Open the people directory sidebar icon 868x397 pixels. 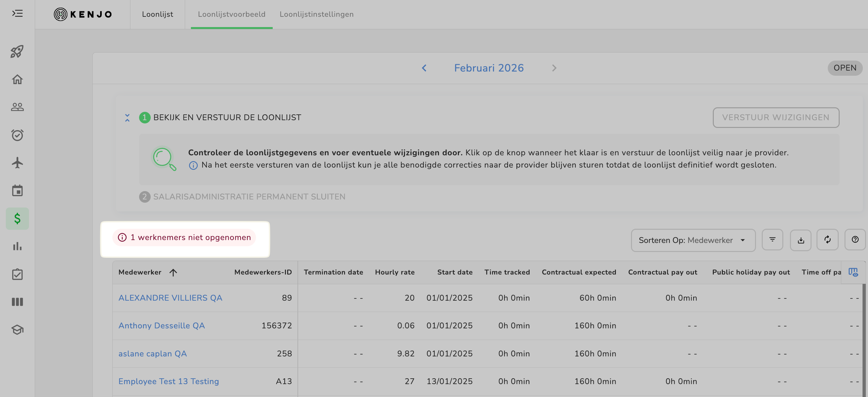click(x=17, y=107)
